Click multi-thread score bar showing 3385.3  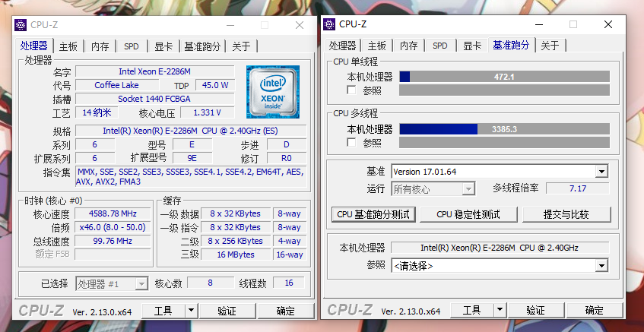[504, 129]
